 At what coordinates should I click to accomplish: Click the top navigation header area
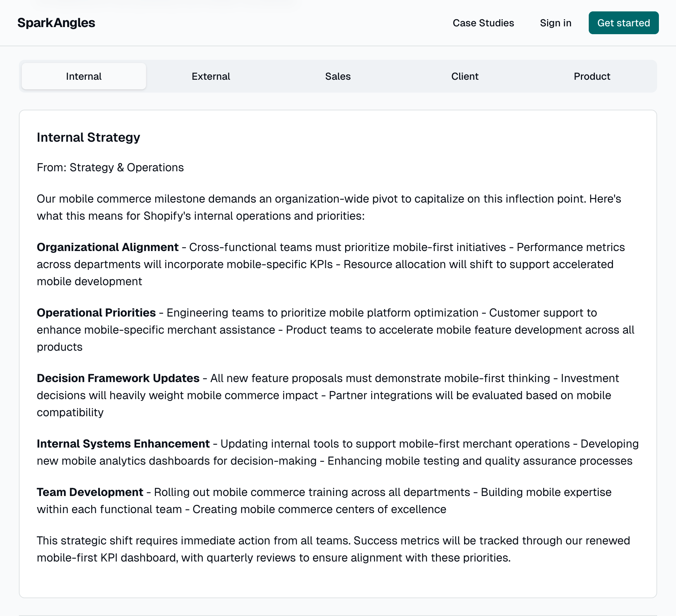(338, 23)
